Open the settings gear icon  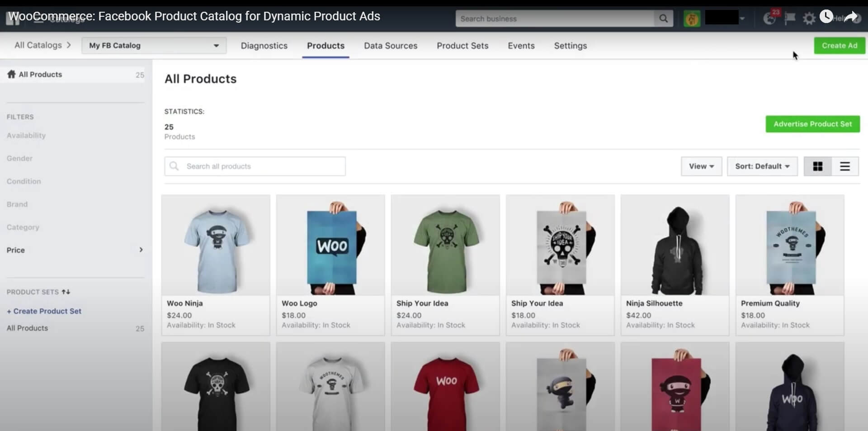[809, 19]
